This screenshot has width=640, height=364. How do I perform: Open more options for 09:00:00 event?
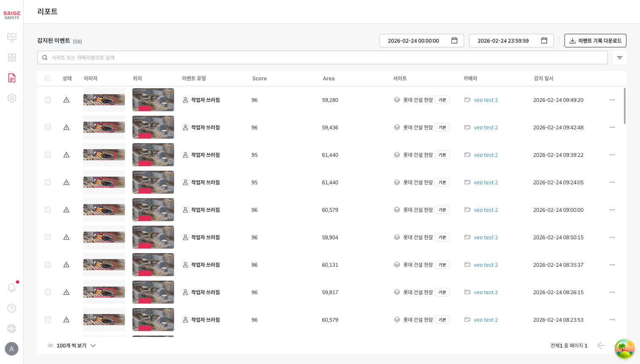tap(612, 210)
